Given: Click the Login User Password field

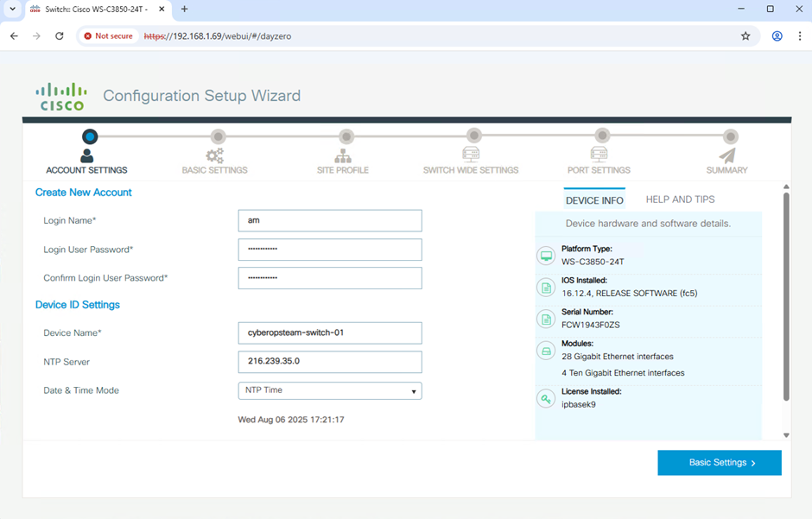Looking at the screenshot, I should pyautogui.click(x=330, y=250).
